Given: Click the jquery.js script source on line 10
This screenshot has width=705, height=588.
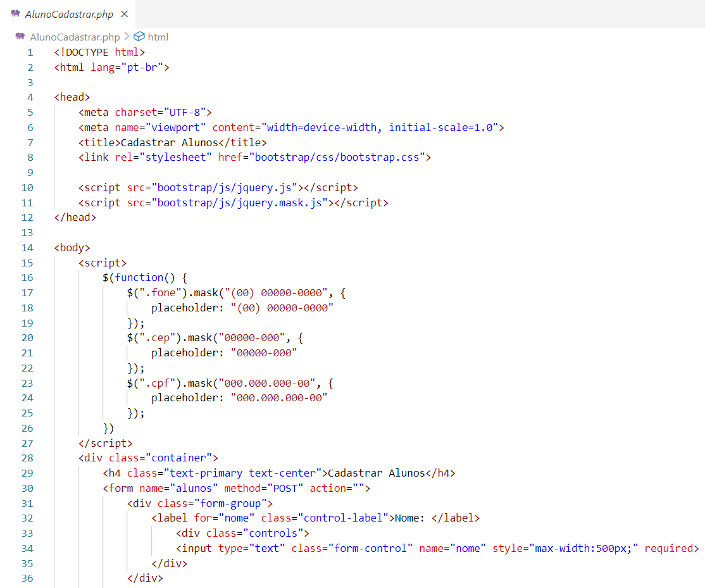Looking at the screenshot, I should tap(228, 187).
